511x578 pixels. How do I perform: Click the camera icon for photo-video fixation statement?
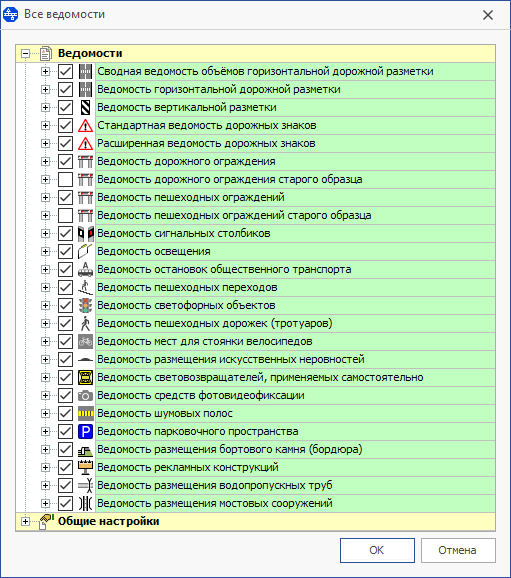[85, 396]
